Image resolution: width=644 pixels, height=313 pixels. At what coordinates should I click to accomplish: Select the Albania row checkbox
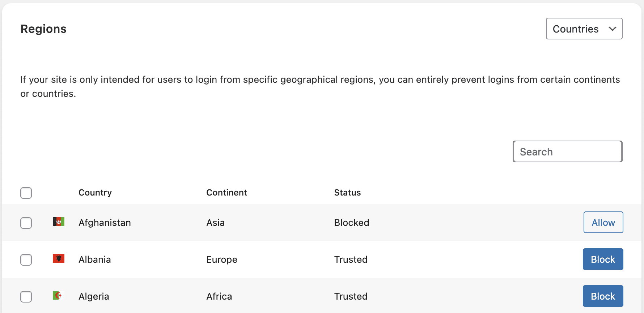26,260
